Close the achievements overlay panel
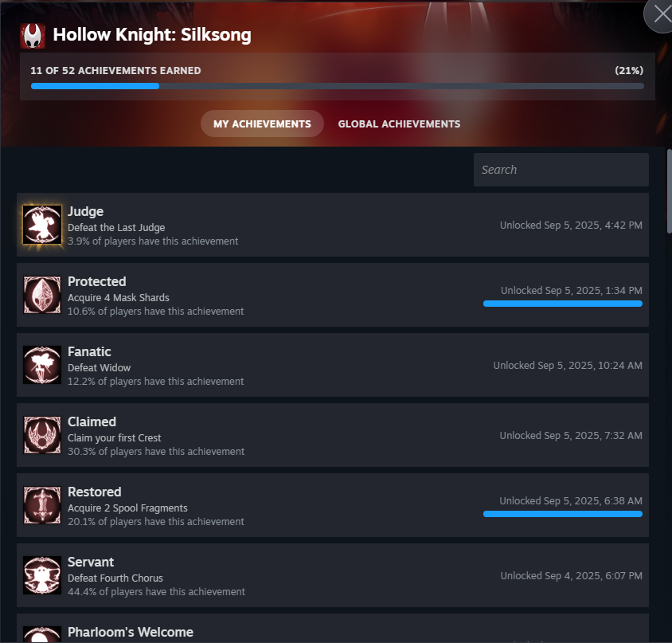Viewport: 672px width, 643px height. [x=662, y=14]
